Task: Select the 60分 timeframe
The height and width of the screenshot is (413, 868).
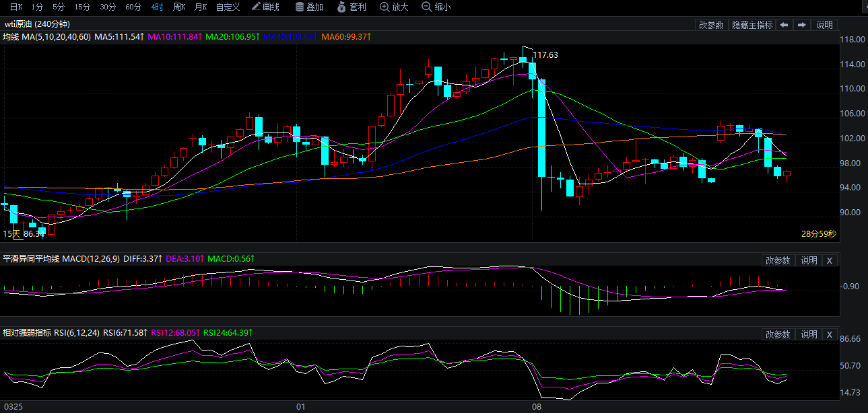Action: pyautogui.click(x=133, y=7)
